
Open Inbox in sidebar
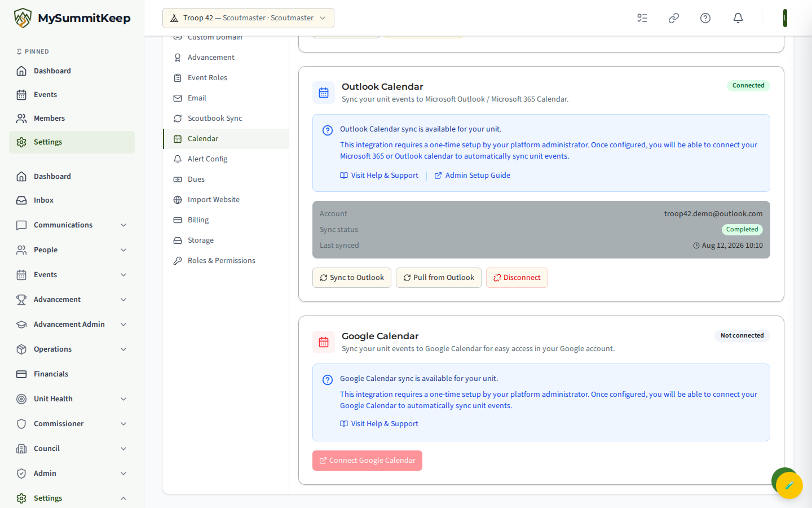[x=72, y=200]
